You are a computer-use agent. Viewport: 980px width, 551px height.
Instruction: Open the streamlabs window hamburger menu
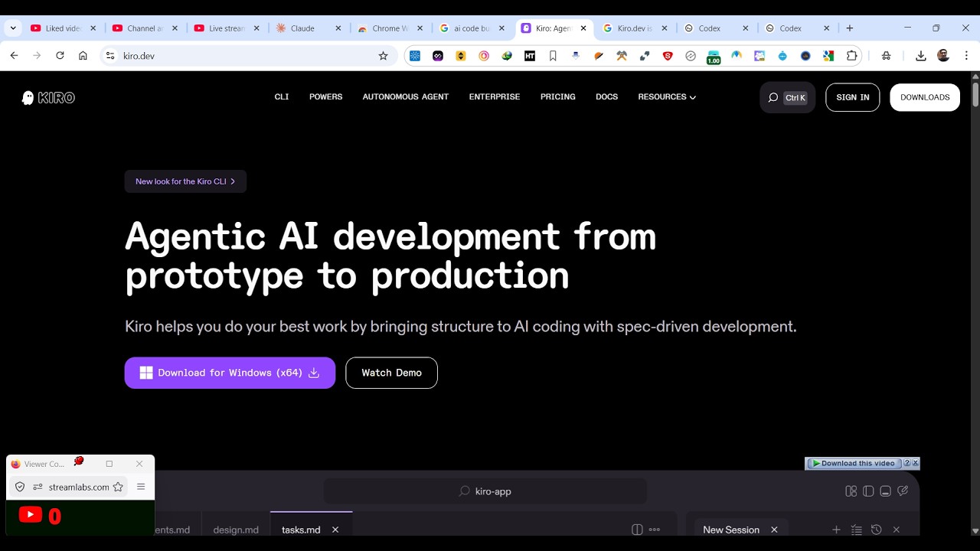(x=141, y=487)
